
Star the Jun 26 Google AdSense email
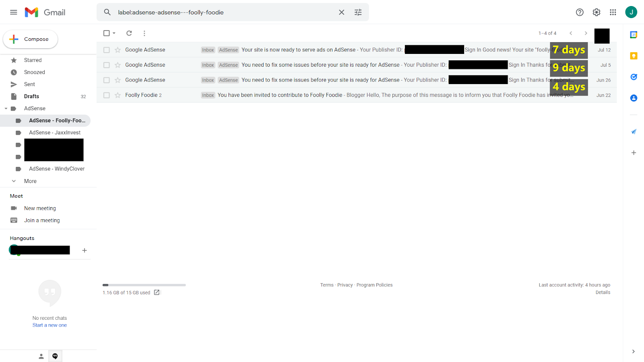[118, 80]
